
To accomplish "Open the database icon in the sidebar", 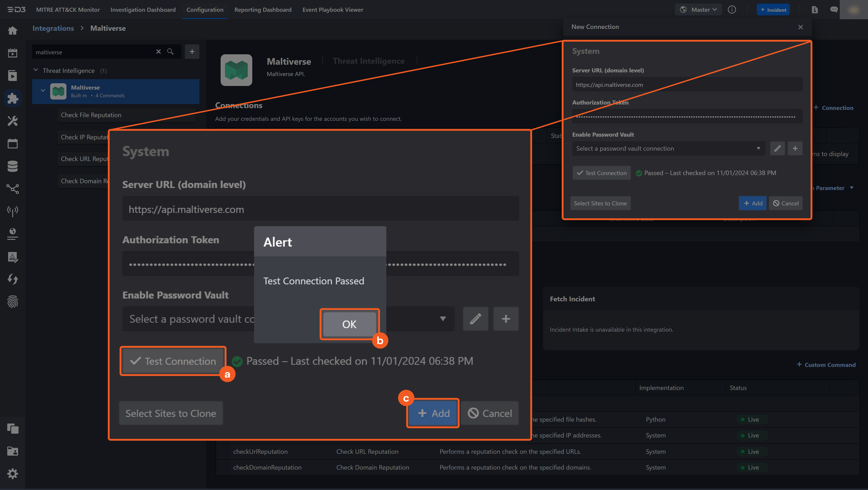I will pos(12,166).
